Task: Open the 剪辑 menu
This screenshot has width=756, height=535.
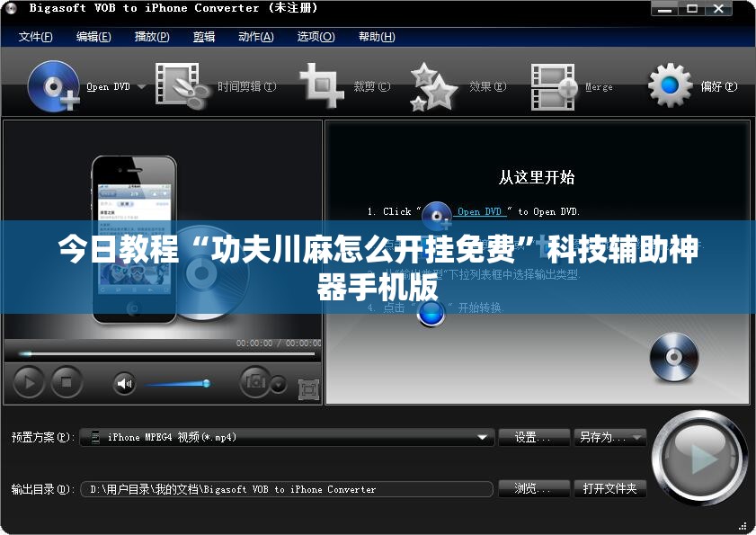Action: (x=203, y=37)
